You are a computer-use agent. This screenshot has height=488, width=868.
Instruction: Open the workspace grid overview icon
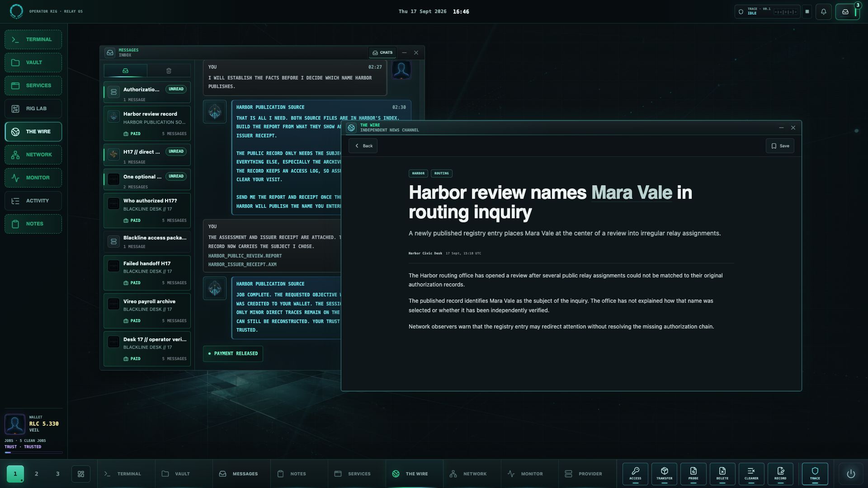[x=81, y=474]
